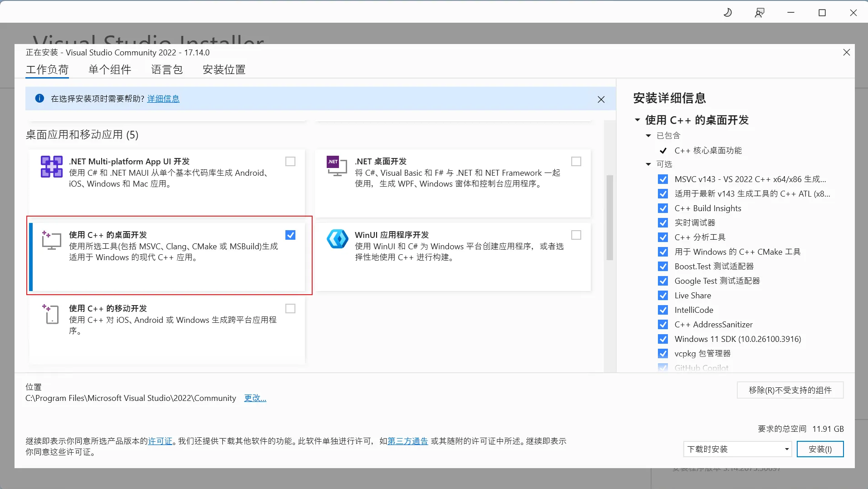Uncheck Google Test 测试适配器 option
The height and width of the screenshot is (489, 868).
pyautogui.click(x=663, y=281)
